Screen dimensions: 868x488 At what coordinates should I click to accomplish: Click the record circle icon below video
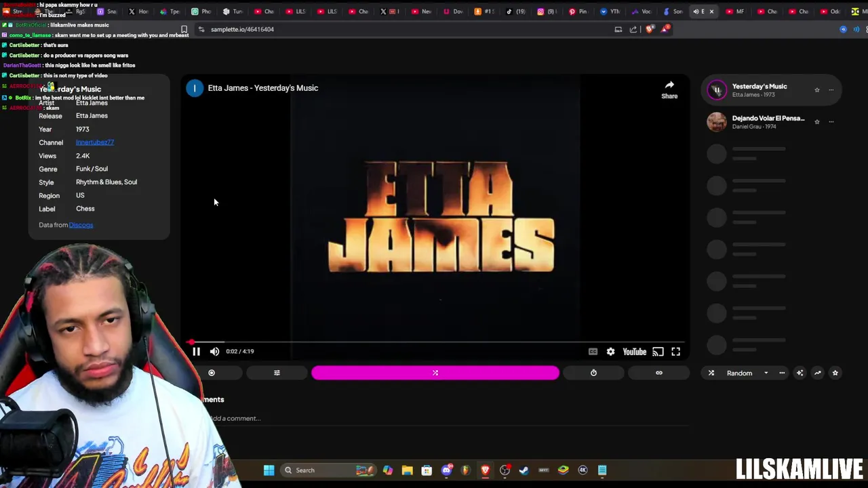click(212, 373)
